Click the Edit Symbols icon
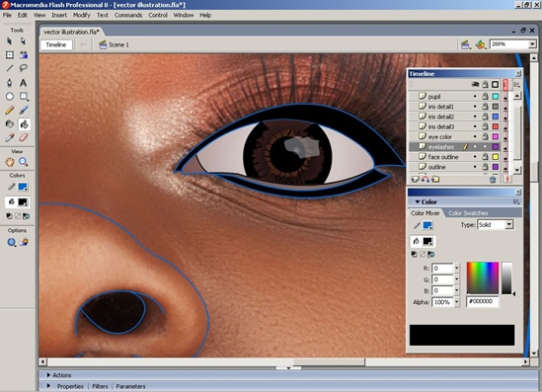The image size is (542, 392). pos(480,44)
